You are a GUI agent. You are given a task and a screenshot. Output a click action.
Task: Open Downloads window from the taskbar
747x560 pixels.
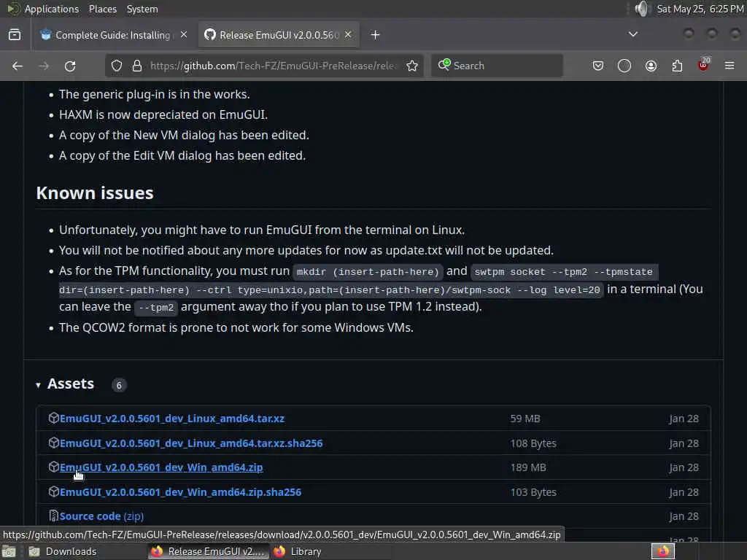point(62,551)
